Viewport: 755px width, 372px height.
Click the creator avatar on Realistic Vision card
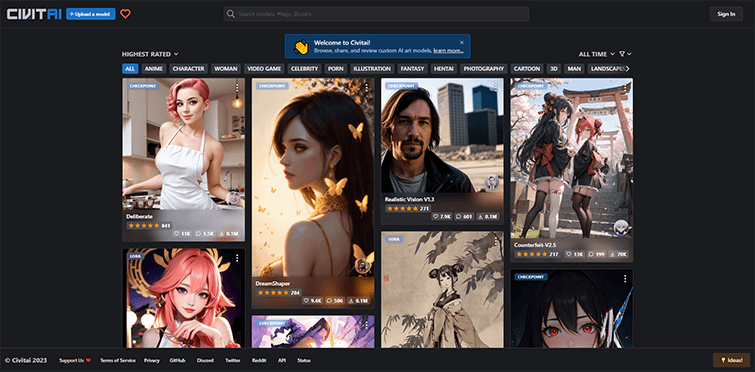pyautogui.click(x=492, y=182)
